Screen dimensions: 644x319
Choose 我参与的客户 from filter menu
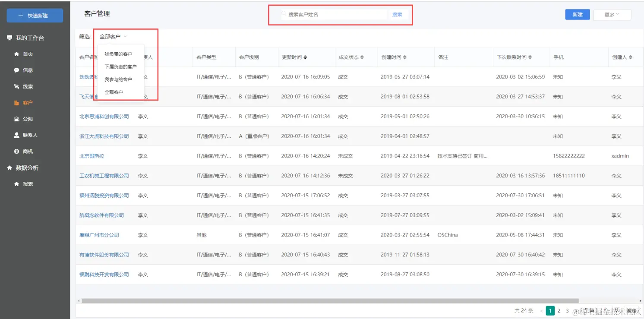[x=118, y=79]
